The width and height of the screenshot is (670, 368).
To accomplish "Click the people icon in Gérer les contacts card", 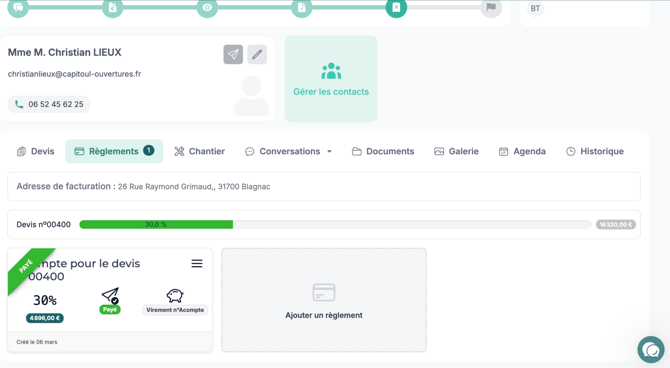I will point(331,71).
